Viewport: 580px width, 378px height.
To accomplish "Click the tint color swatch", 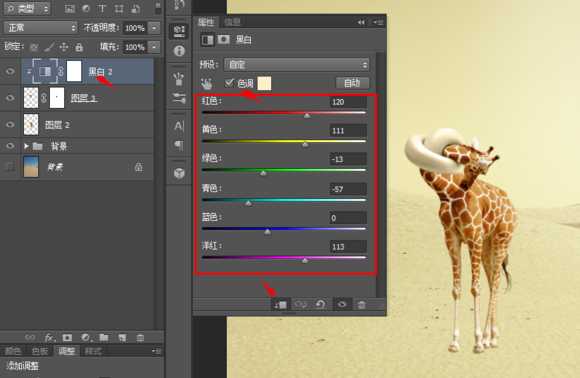I will (x=264, y=83).
